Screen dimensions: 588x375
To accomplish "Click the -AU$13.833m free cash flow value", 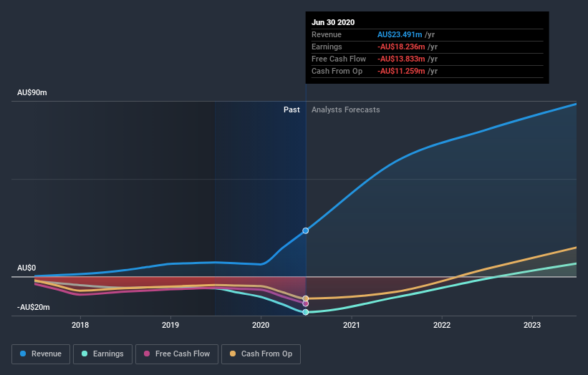I will click(x=401, y=59).
